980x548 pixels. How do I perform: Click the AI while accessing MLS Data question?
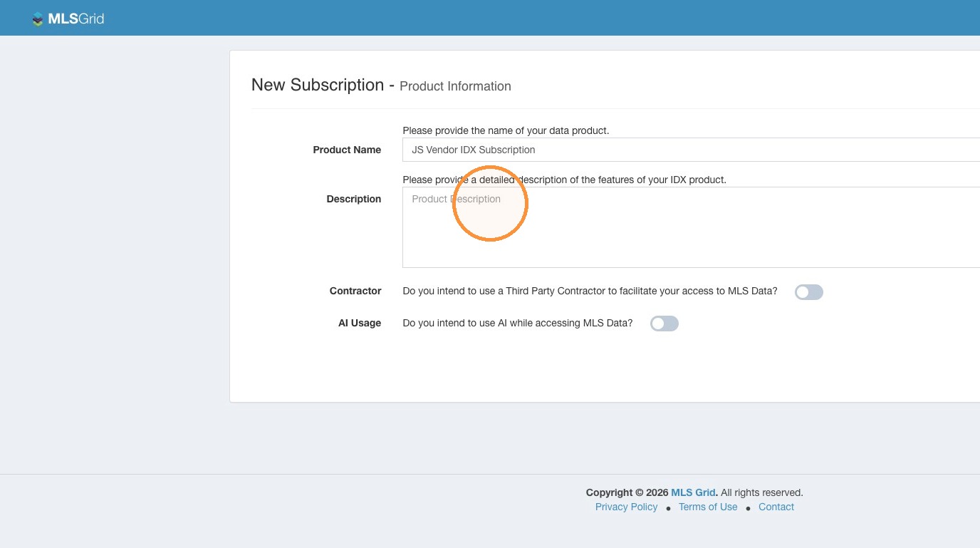(x=518, y=323)
